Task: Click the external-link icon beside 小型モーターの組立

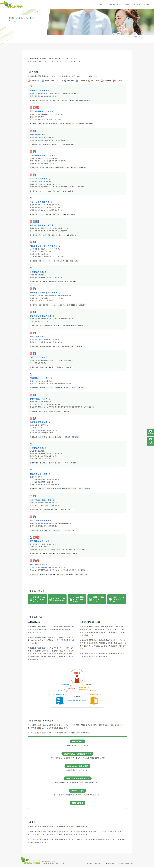Action: [x=49, y=357]
